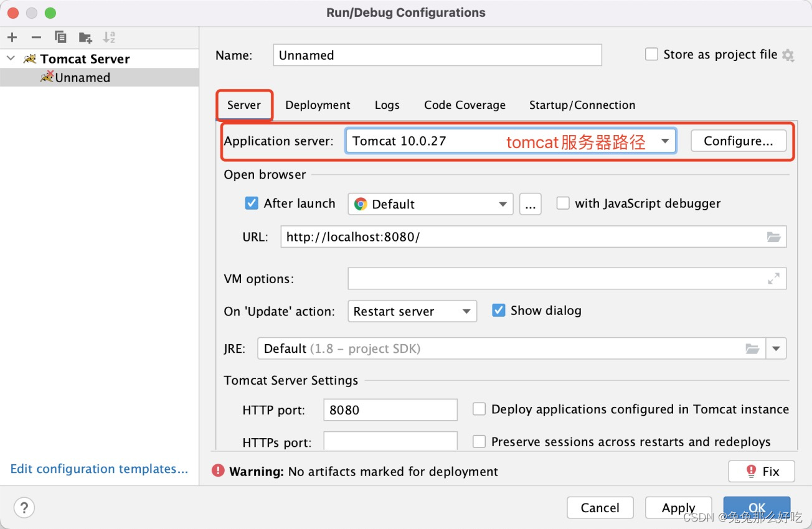Open the Default browser dropdown

point(430,204)
